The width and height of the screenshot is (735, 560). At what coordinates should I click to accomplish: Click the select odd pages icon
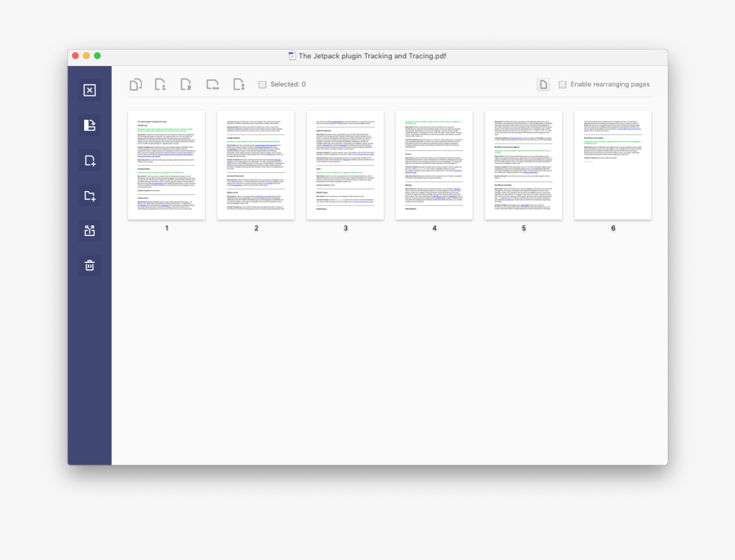[x=161, y=84]
